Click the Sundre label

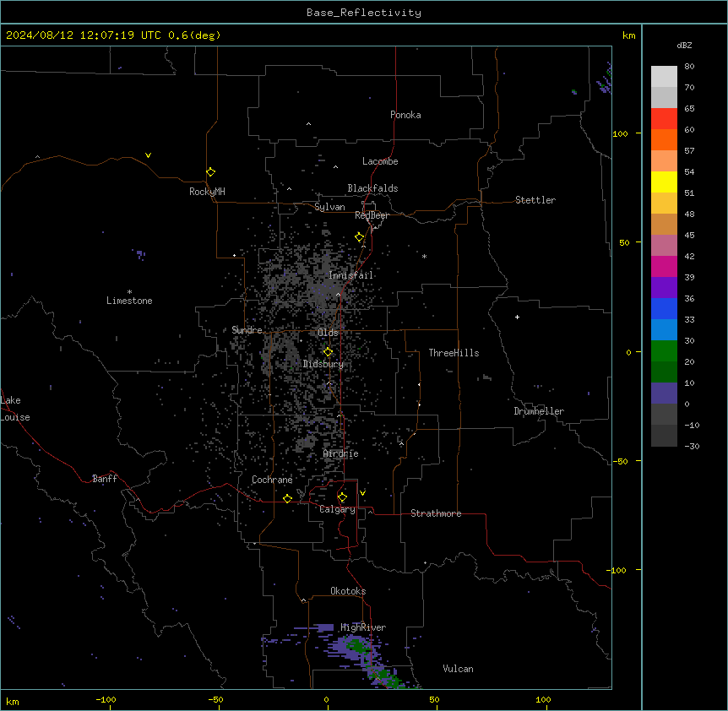[x=247, y=330]
